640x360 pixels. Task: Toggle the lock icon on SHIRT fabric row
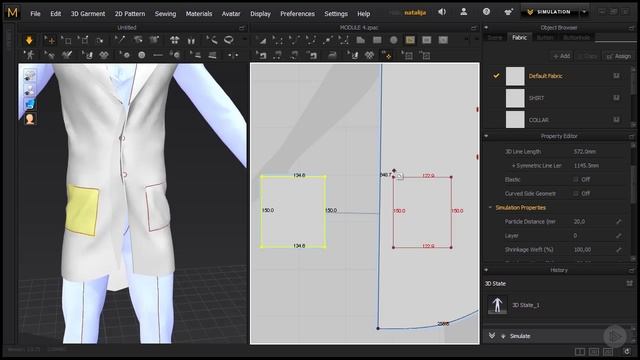[616, 98]
